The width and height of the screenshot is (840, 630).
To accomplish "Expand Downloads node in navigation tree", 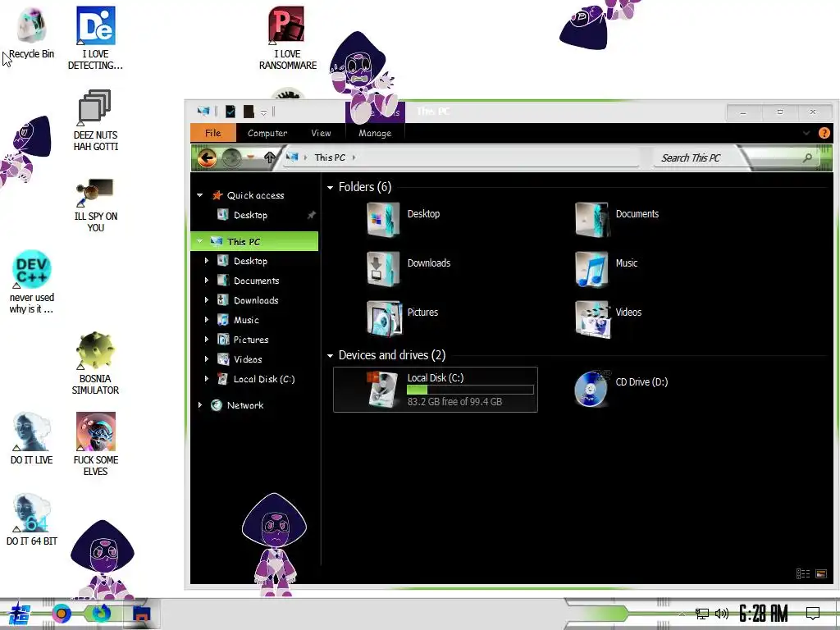I will point(207,300).
